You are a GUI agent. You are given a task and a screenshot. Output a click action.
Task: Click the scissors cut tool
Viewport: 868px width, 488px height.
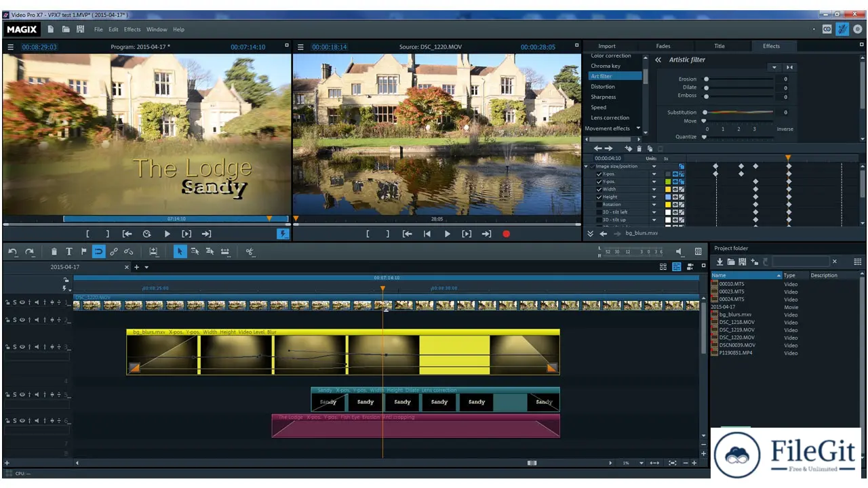click(x=250, y=251)
